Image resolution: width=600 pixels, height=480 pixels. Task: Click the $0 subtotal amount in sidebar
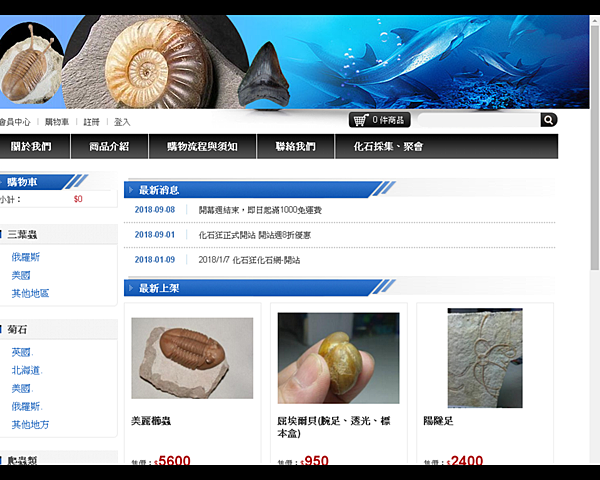78,199
